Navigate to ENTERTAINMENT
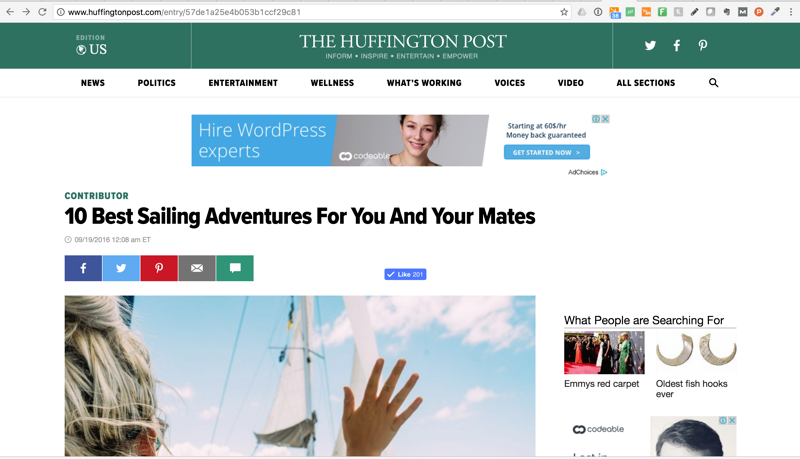Screen dimensions: 800x459 point(243,83)
